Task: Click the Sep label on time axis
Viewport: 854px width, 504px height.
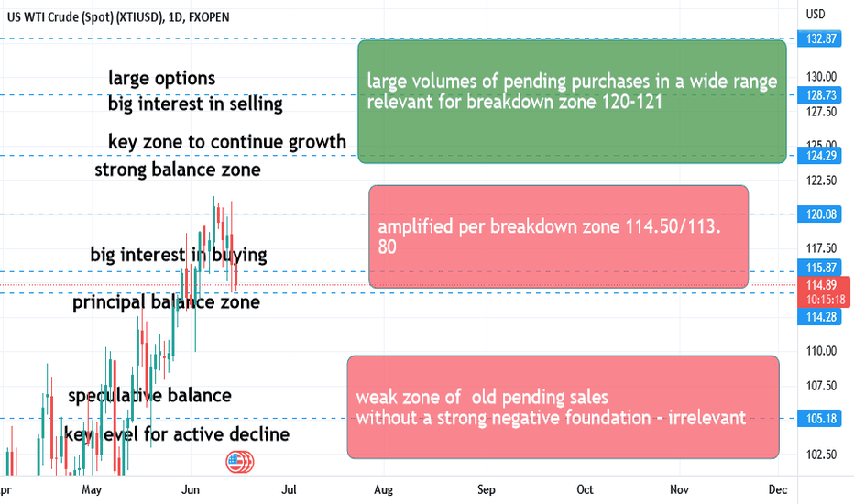Action: pyautogui.click(x=486, y=489)
